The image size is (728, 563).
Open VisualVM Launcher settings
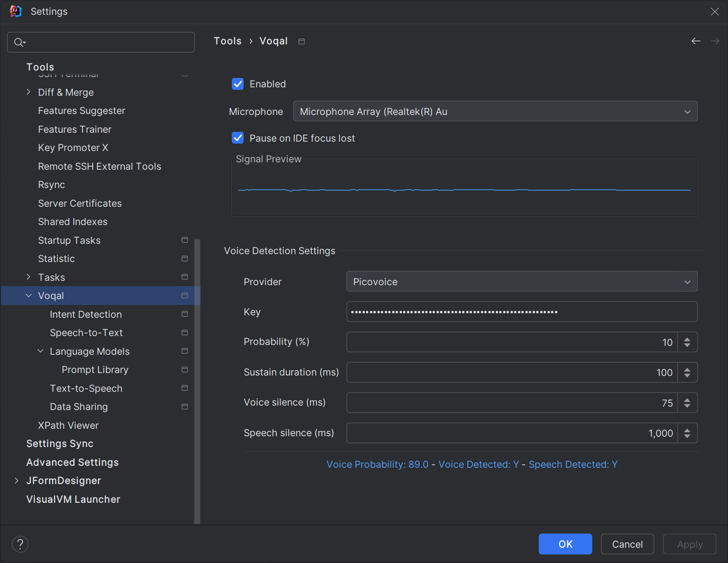click(73, 499)
